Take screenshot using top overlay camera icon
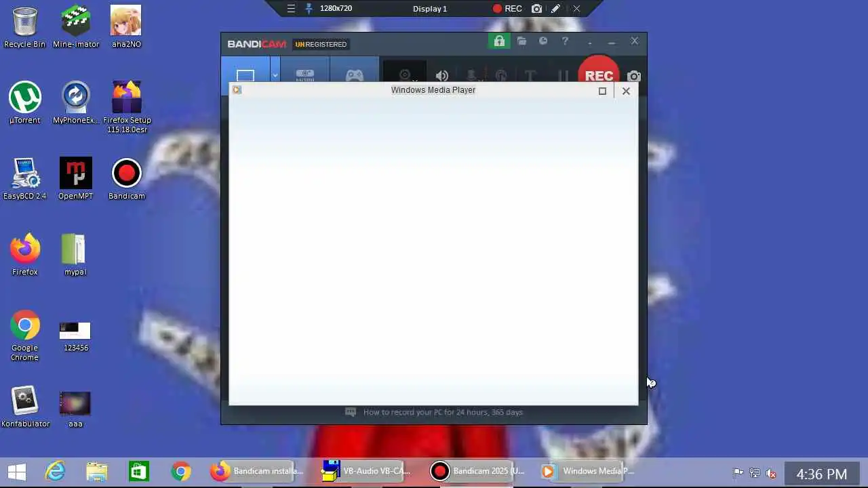 point(537,9)
